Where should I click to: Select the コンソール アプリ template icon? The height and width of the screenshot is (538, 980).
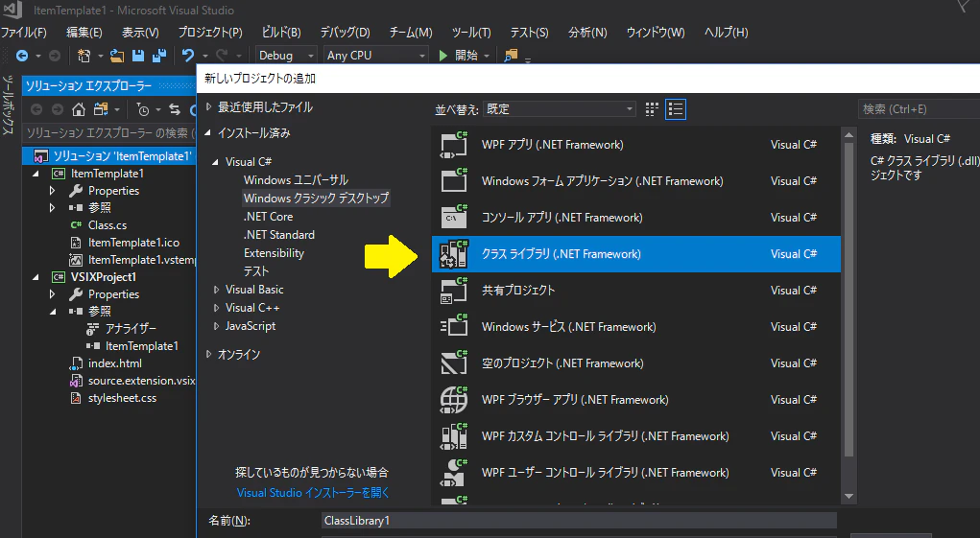point(454,217)
